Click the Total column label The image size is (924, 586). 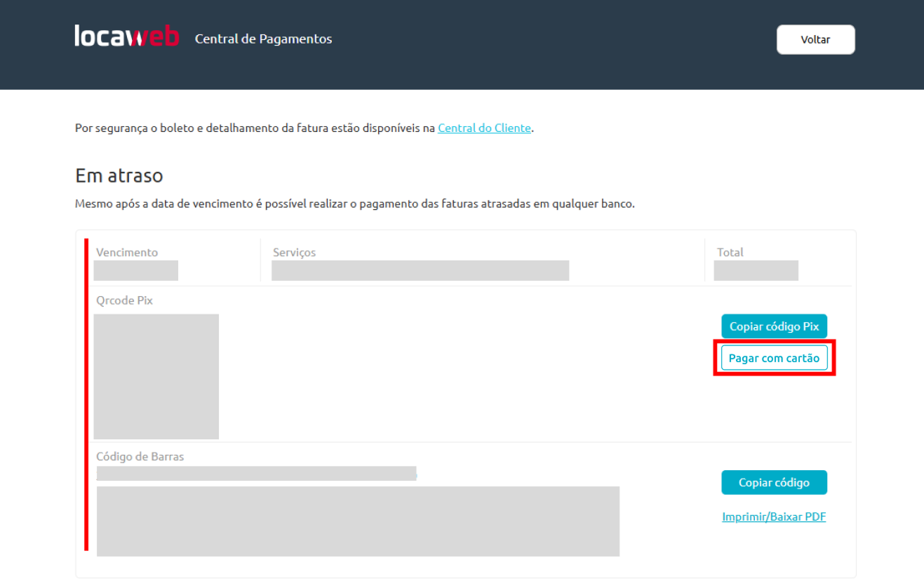[730, 252]
